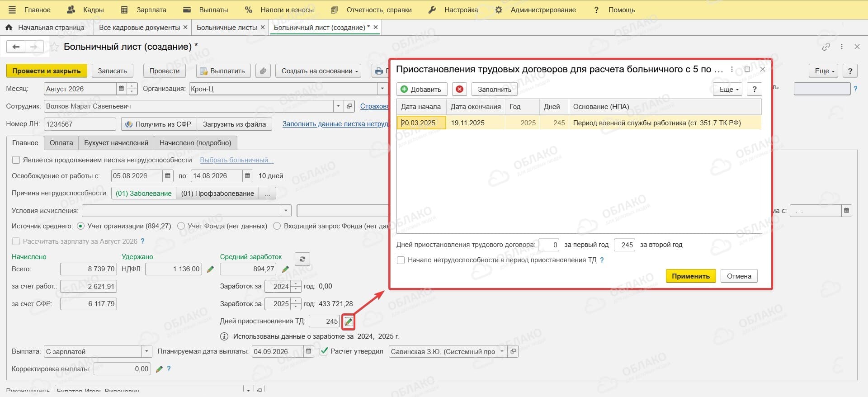This screenshot has height=397, width=868.
Task: Click the Заполнить button in dialog
Action: coord(495,89)
